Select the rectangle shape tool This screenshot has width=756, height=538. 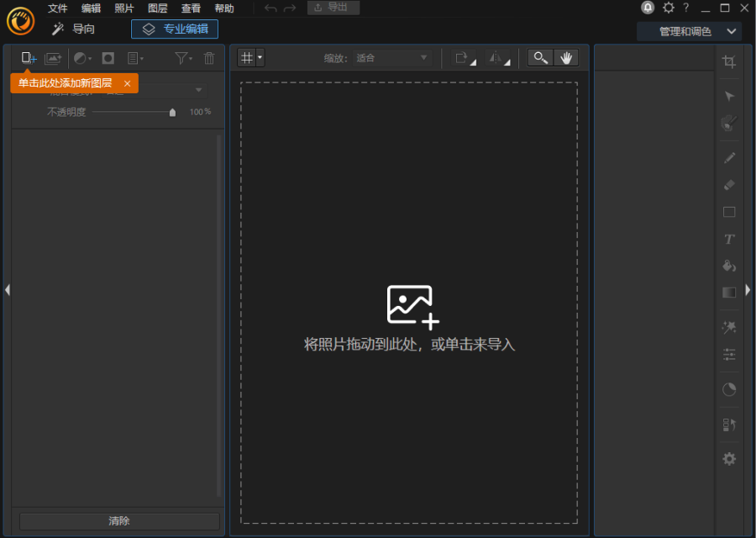tap(729, 212)
